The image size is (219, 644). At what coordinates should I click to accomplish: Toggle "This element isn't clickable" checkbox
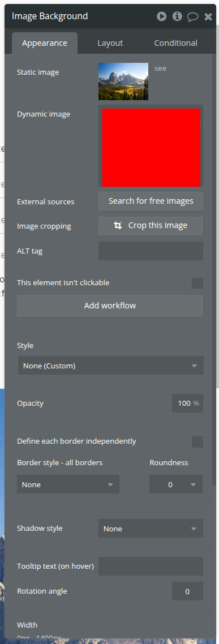pyautogui.click(x=197, y=283)
